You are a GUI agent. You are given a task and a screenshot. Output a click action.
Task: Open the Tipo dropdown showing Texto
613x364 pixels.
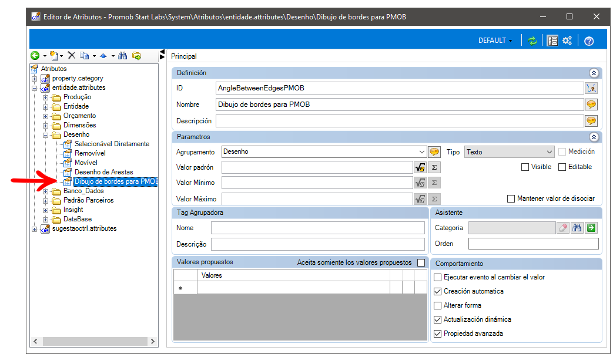510,152
